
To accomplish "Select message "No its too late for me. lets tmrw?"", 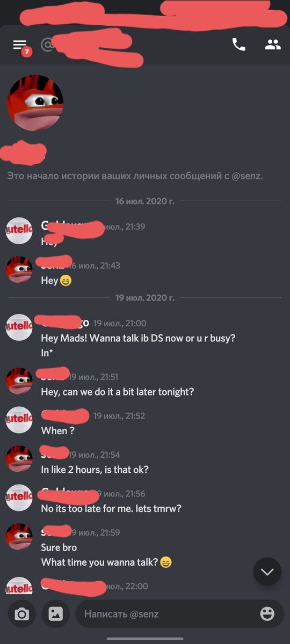I will pyautogui.click(x=111, y=508).
